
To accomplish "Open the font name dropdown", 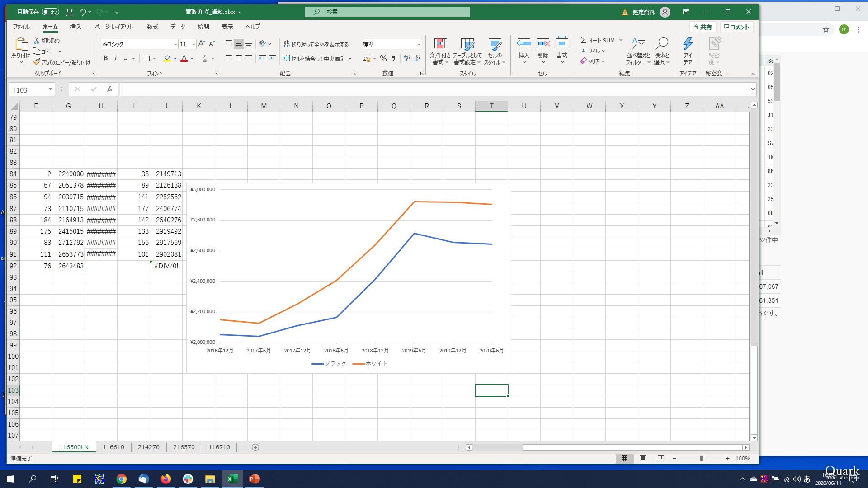I will click(175, 44).
